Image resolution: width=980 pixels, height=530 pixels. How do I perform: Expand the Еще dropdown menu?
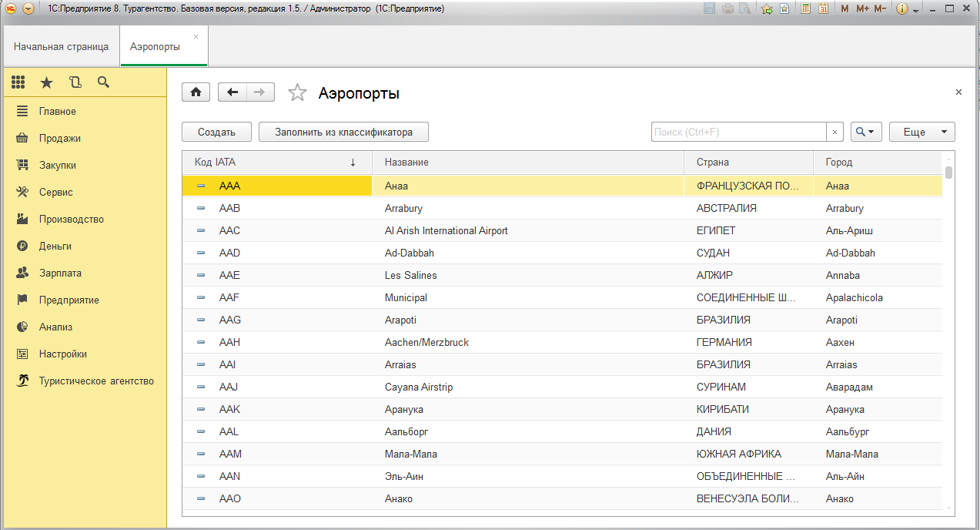pyautogui.click(x=921, y=132)
